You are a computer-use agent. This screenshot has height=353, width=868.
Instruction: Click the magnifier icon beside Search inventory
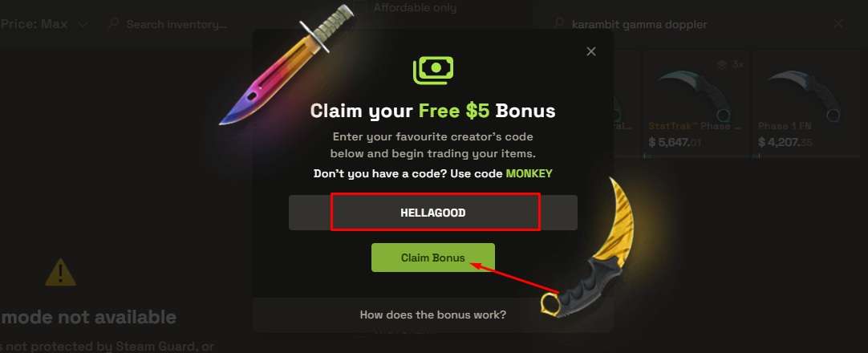click(113, 24)
